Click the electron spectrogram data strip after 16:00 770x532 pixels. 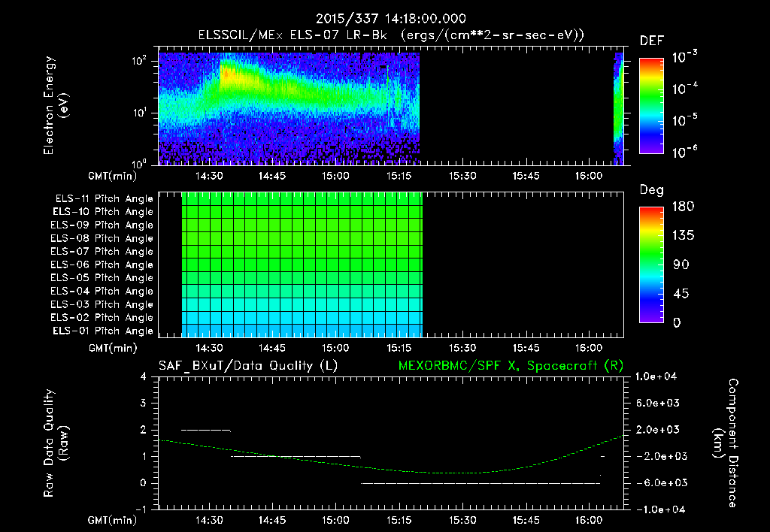619,108
